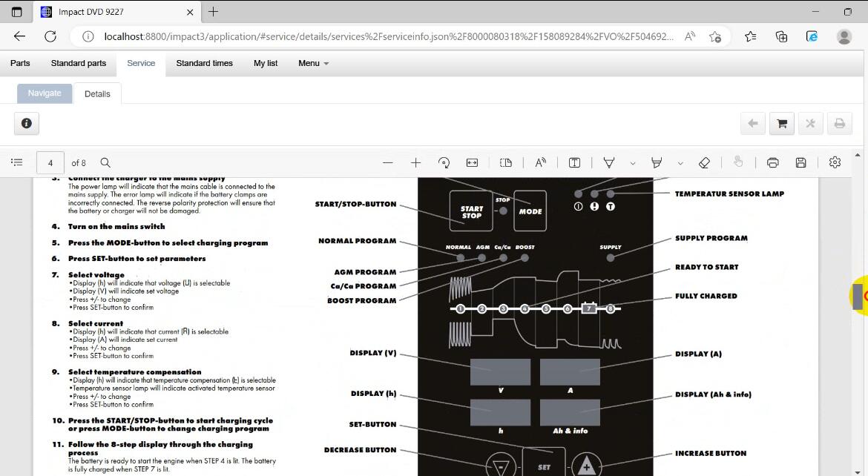Click the fit-to-width icon
The height and width of the screenshot is (476, 868).
click(472, 162)
